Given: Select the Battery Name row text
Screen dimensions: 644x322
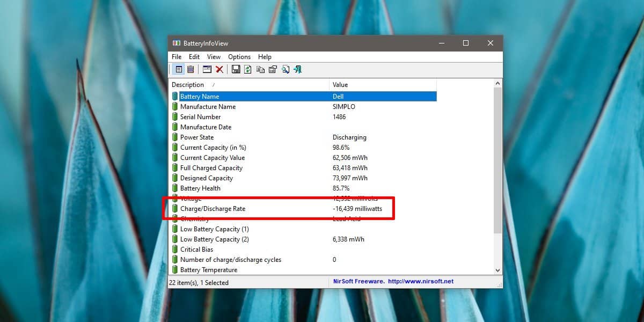Looking at the screenshot, I should coord(200,97).
